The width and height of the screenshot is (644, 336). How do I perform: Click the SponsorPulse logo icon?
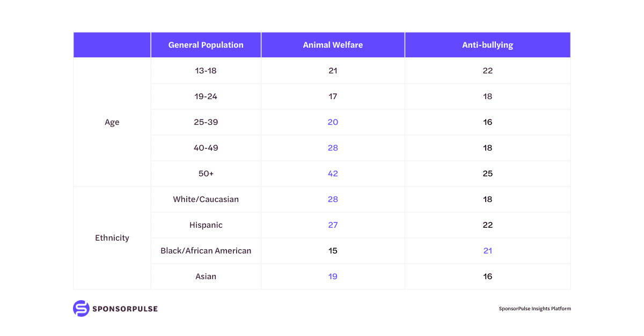tap(81, 309)
